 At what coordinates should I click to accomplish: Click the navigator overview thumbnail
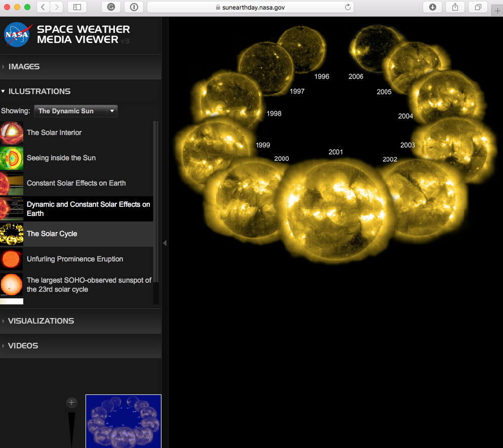(x=123, y=421)
